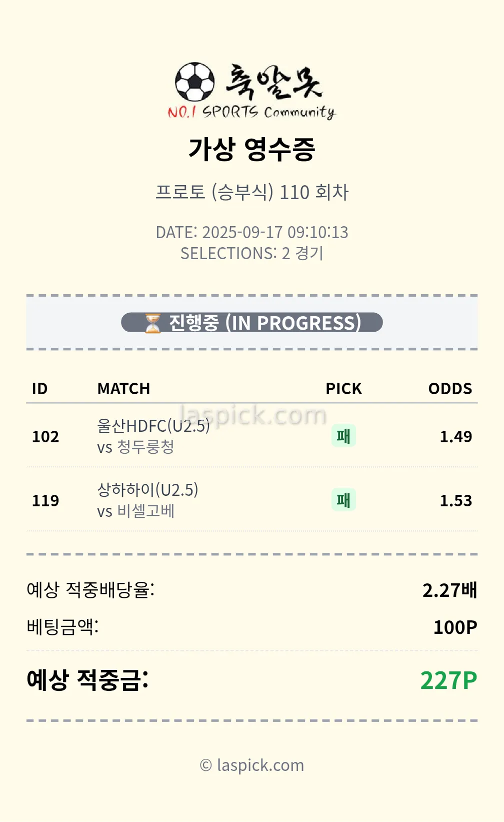Screen dimensions: 504x822
Task: Select the 패 pick badge for match 119
Action: (343, 500)
